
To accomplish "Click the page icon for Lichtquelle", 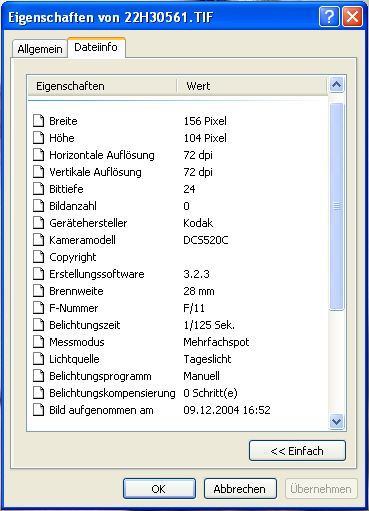I will pyautogui.click(x=39, y=359).
